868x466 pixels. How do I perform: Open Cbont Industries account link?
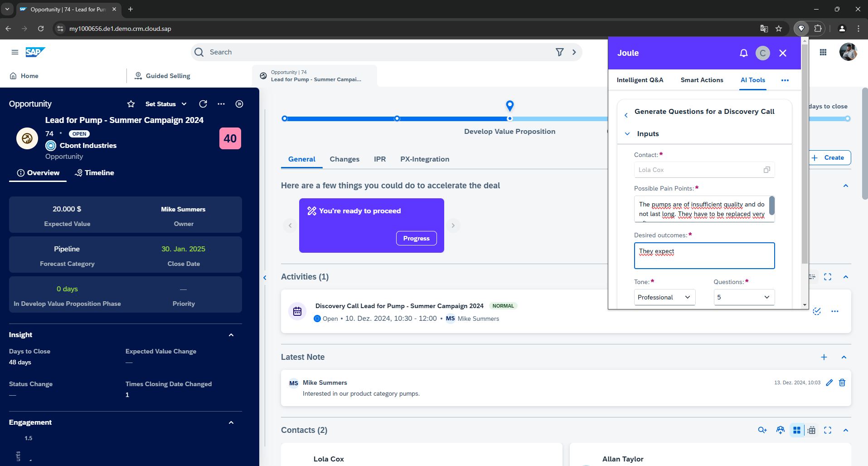(x=88, y=146)
